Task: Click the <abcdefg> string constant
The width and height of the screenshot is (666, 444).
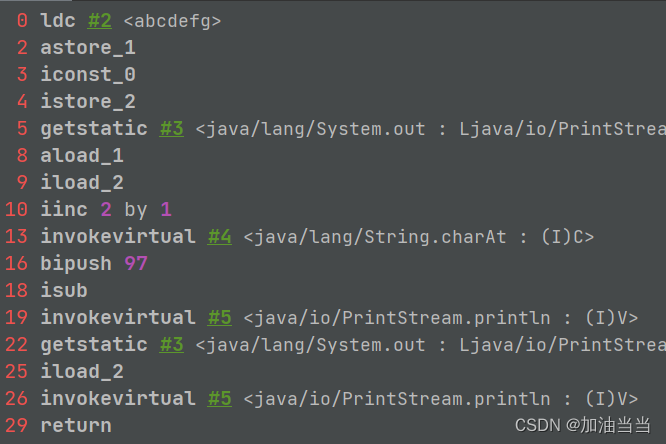Action: click(172, 20)
